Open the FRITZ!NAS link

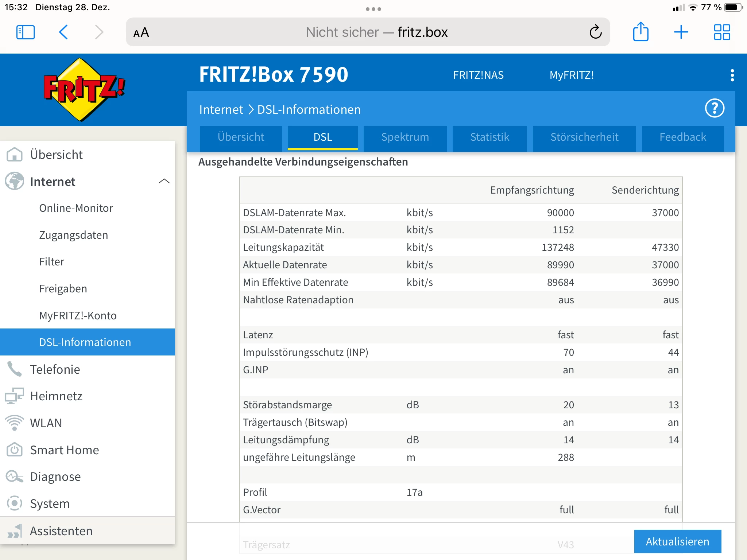pos(478,75)
